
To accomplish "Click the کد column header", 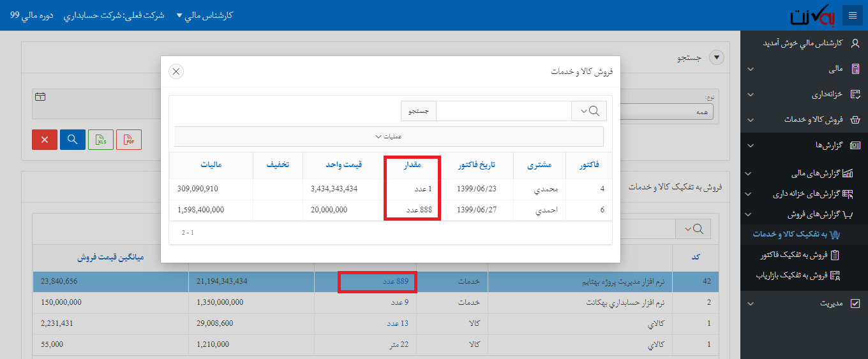I will coord(696,258).
